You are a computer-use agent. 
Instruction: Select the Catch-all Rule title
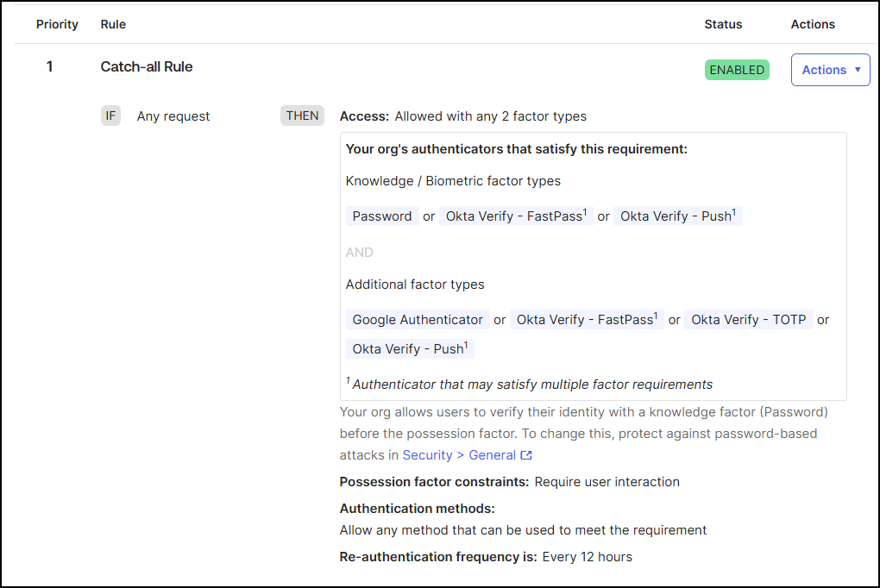click(x=147, y=66)
